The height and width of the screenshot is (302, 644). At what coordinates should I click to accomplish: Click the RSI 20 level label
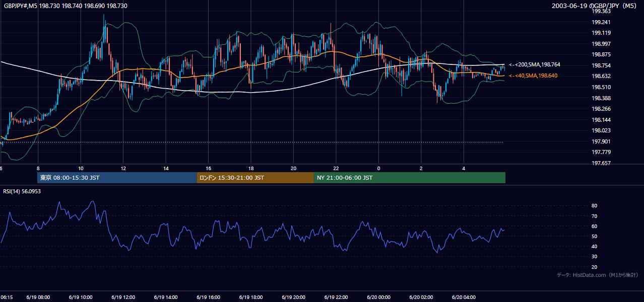595,267
